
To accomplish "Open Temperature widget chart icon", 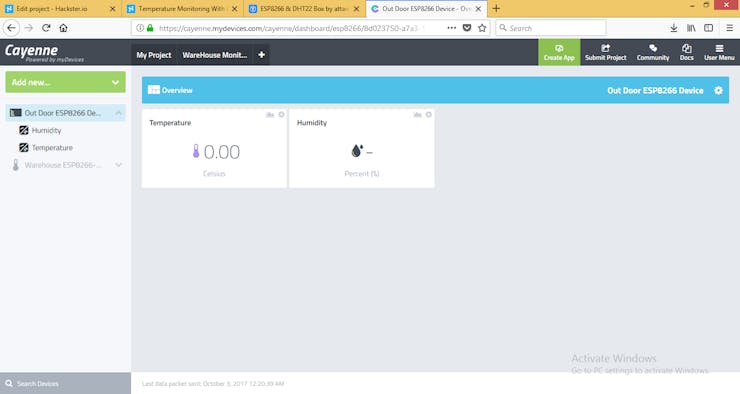I will 270,115.
